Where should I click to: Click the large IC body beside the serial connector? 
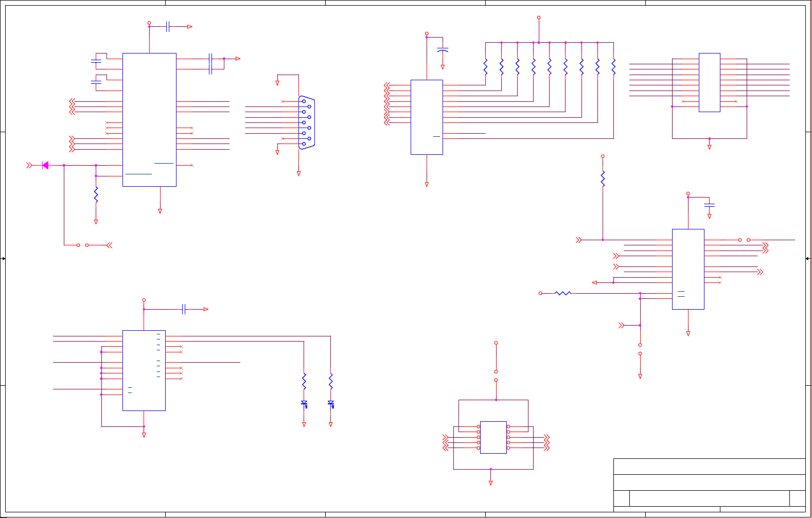click(x=149, y=120)
